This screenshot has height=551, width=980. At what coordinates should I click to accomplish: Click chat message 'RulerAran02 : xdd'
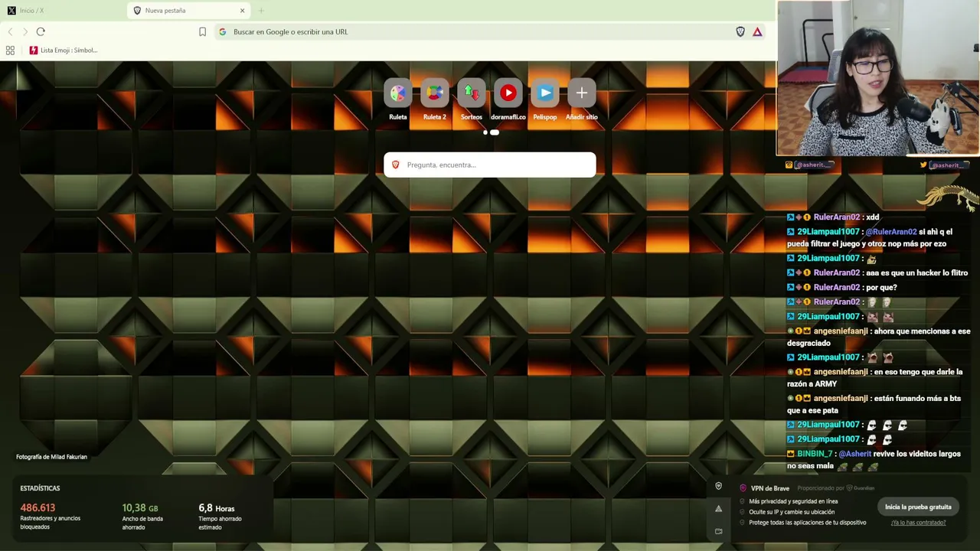pyautogui.click(x=833, y=217)
